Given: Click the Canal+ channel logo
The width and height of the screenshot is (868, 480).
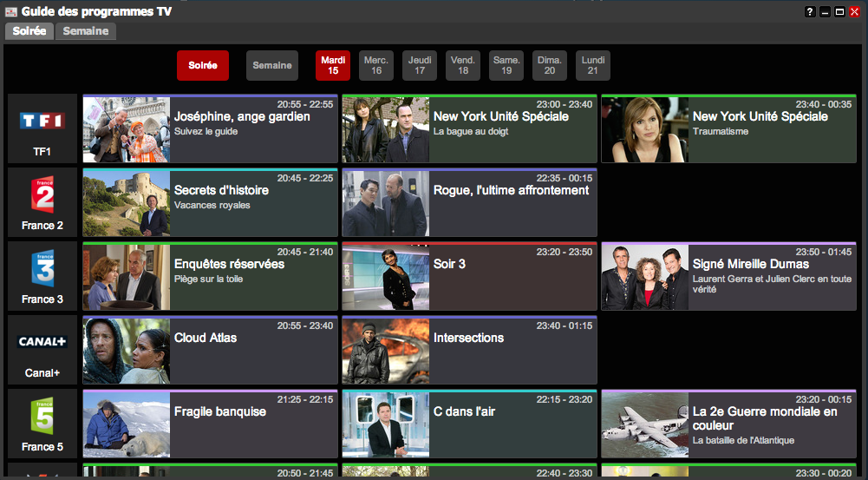Looking at the screenshot, I should pos(42,342).
